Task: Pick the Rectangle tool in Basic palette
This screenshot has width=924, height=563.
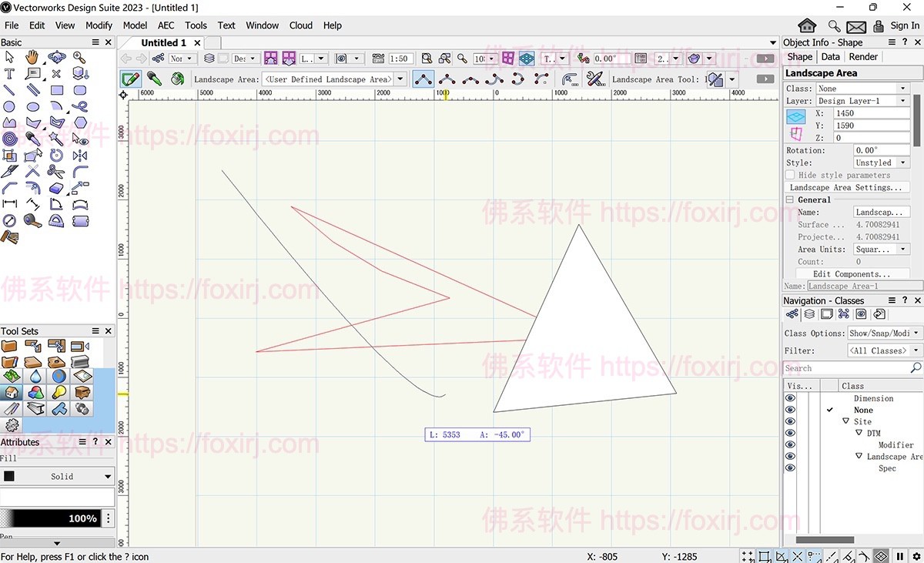Action: 57,90
